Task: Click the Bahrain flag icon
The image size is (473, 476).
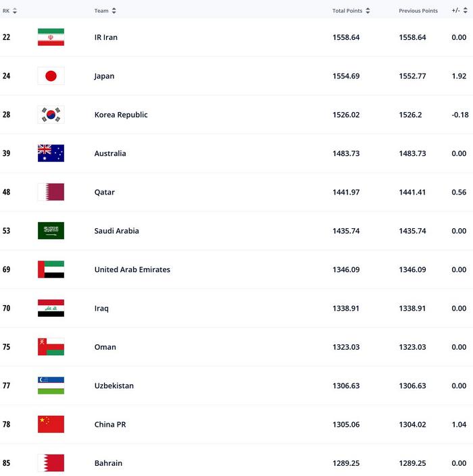Action: [51, 463]
